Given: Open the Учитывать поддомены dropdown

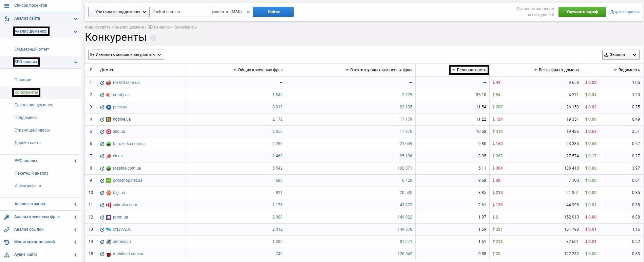Looking at the screenshot, I should click(x=119, y=12).
